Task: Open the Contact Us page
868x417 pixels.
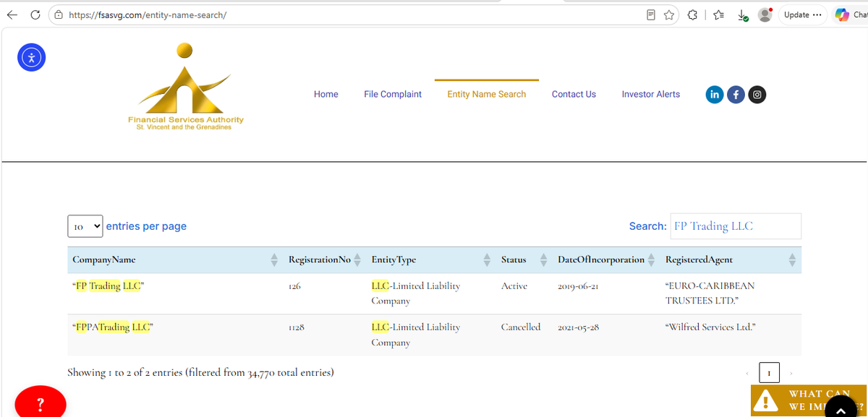Action: (x=574, y=94)
